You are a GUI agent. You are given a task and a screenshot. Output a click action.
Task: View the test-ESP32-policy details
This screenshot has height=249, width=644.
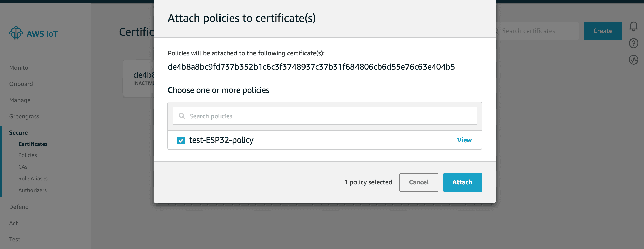(464, 140)
